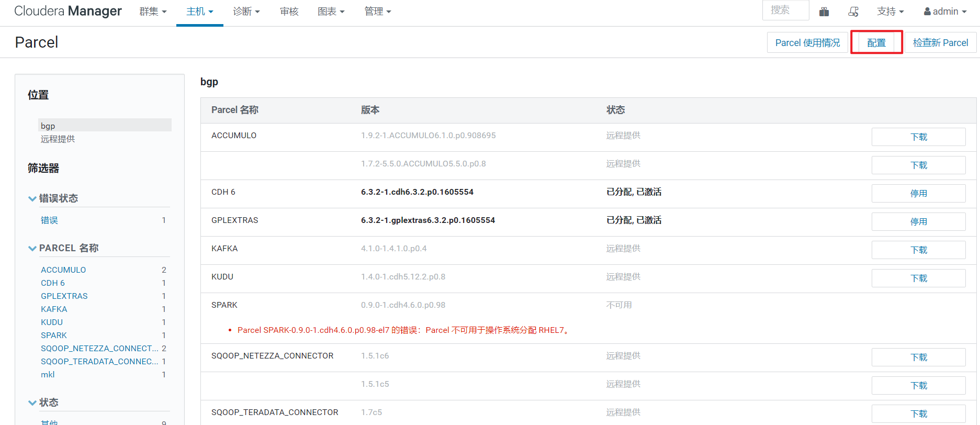
Task: Download ACCUMULO 1.7.2-5.5.0 parcel
Action: click(918, 165)
